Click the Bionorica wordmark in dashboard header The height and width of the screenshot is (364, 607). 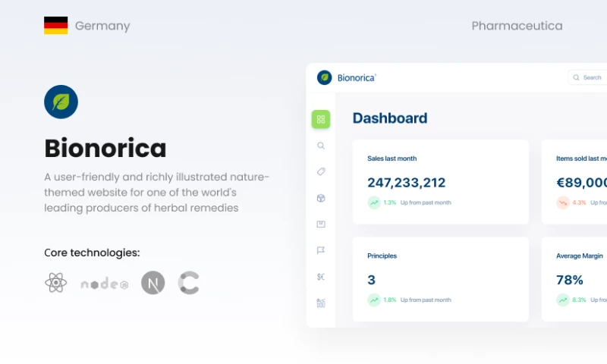357,78
